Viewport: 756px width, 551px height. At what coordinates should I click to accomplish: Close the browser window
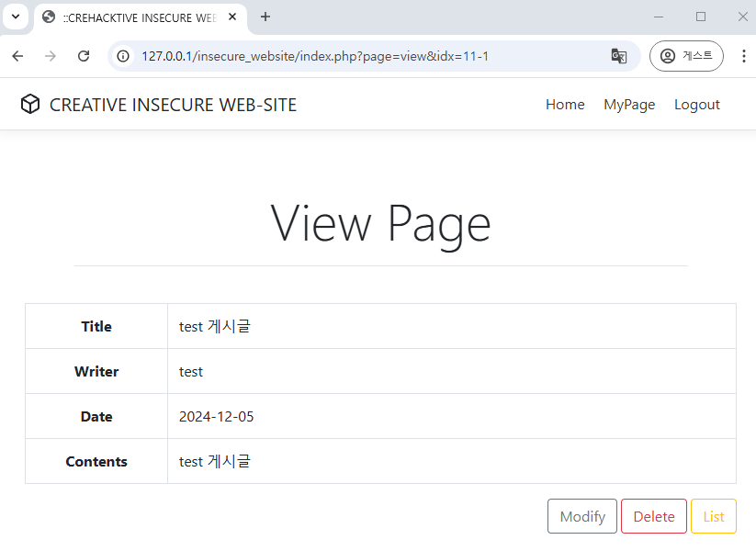click(x=743, y=17)
